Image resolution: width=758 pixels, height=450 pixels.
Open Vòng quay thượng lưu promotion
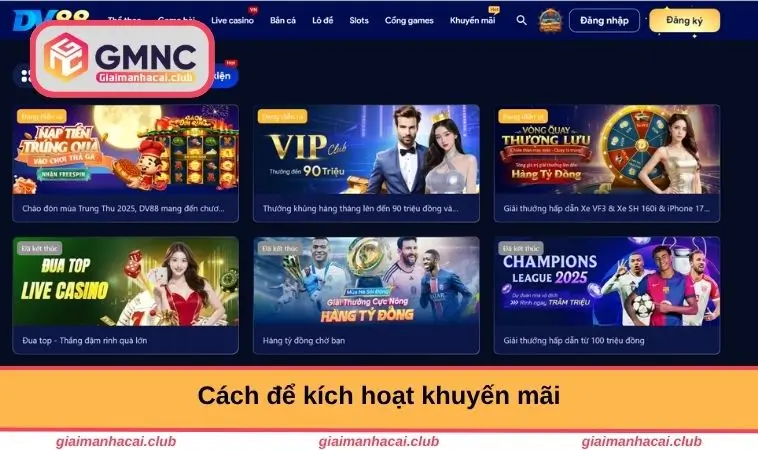[x=607, y=163]
